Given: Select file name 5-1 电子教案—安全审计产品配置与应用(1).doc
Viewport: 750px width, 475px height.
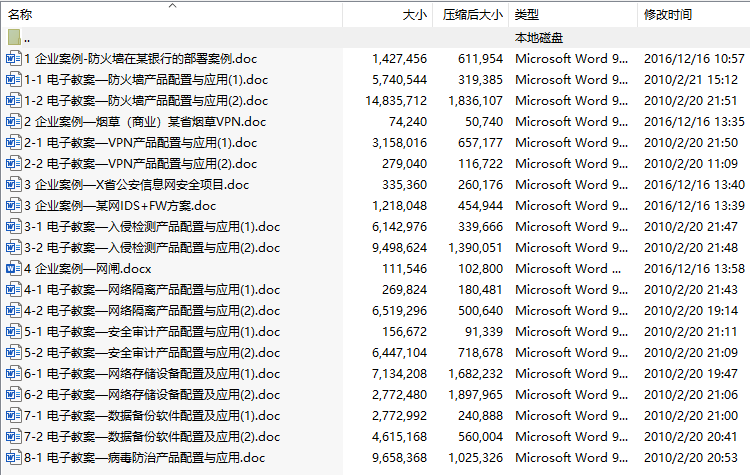Looking at the screenshot, I should point(152,332).
